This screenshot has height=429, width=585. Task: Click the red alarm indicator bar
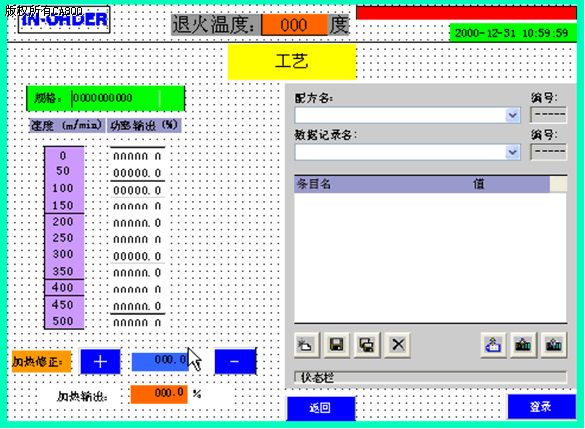(x=466, y=13)
